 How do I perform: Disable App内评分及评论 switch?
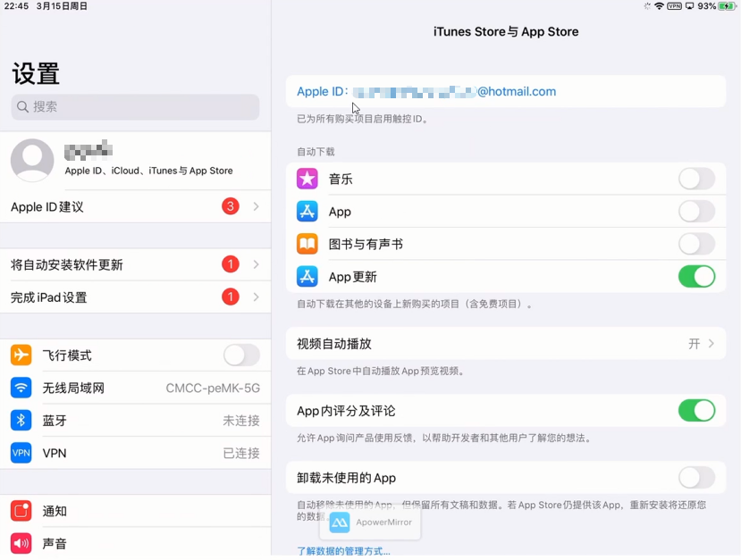click(x=696, y=411)
